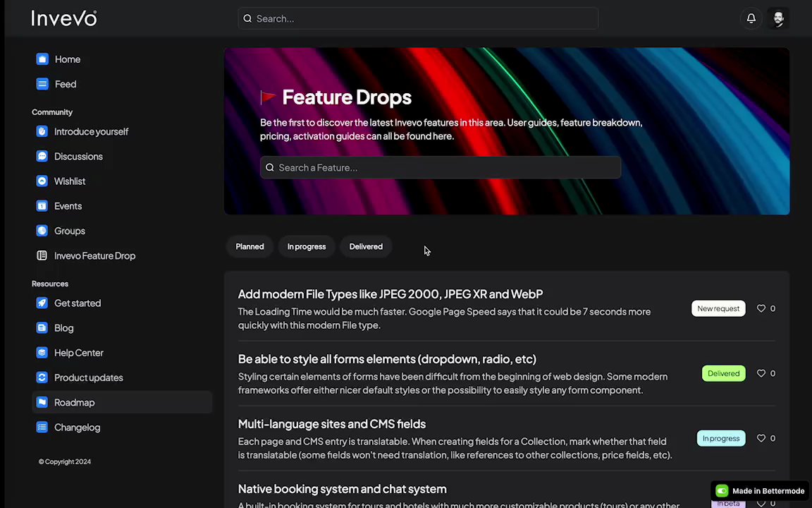The height and width of the screenshot is (508, 812).
Task: Like the JPEG 2000 file types request
Action: 761,308
